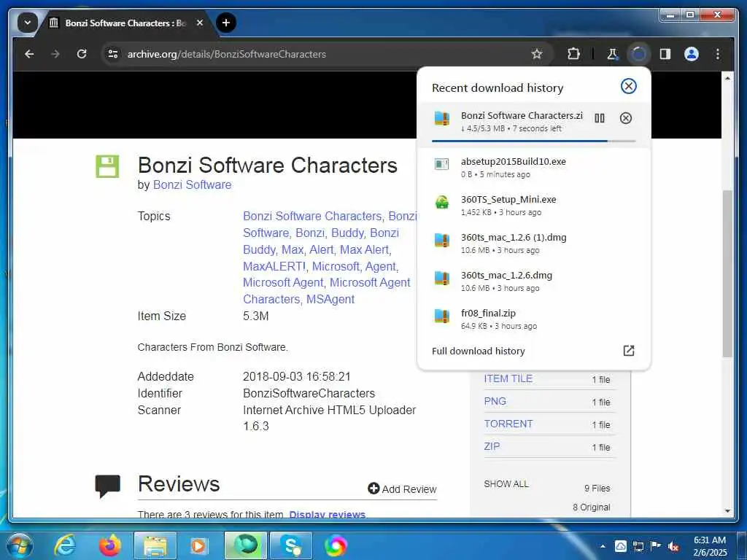Viewport: 747px width, 560px height.
Task: Open the MaxALERT! topic link
Action: coord(274,266)
